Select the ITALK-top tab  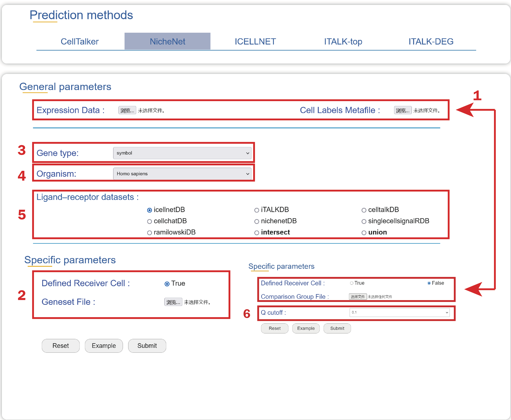click(343, 41)
